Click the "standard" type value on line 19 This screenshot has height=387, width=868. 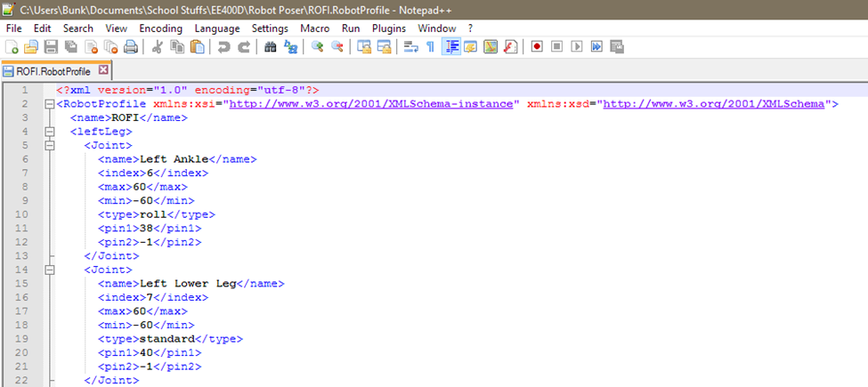pos(167,338)
